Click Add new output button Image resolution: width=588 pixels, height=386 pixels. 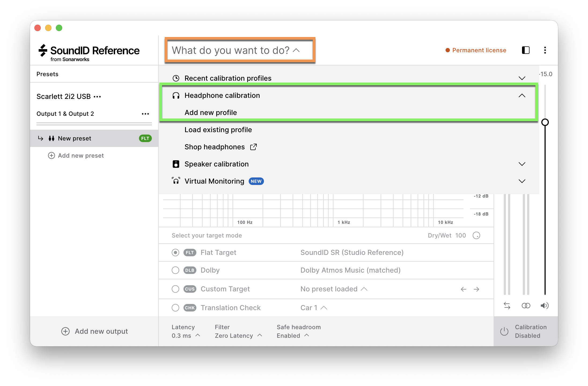pyautogui.click(x=94, y=331)
